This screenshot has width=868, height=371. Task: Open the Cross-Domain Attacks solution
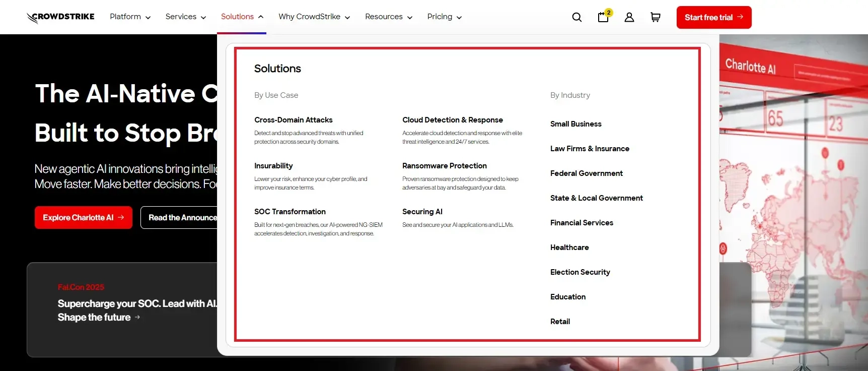[294, 120]
